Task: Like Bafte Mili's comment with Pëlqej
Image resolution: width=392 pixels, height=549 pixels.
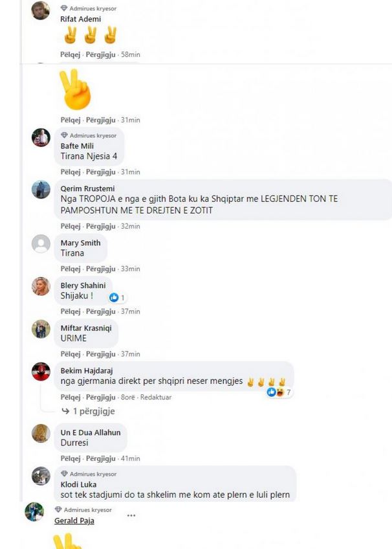Action: pos(71,172)
